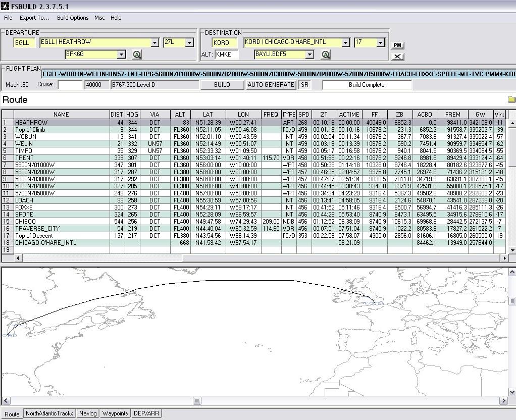The height and width of the screenshot is (420, 516).
Task: Click the table scroll-up arrow
Action: [x=512, y=123]
